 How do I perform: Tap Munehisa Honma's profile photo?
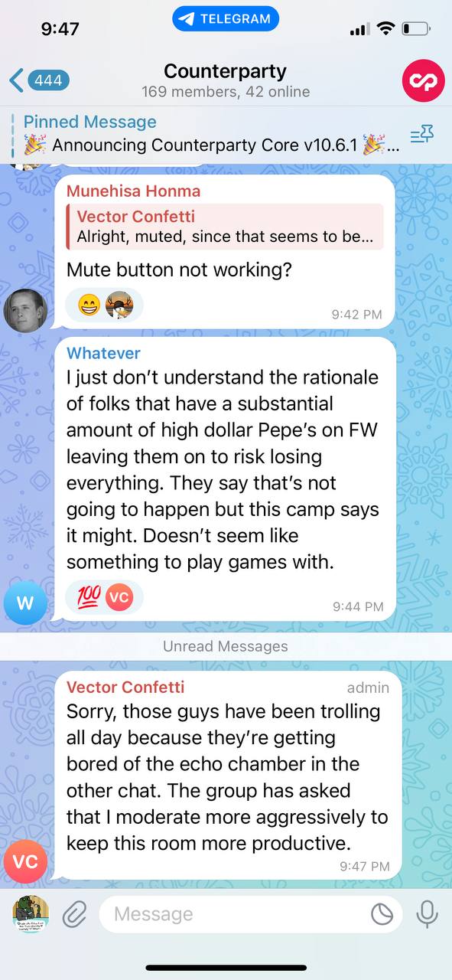point(25,311)
